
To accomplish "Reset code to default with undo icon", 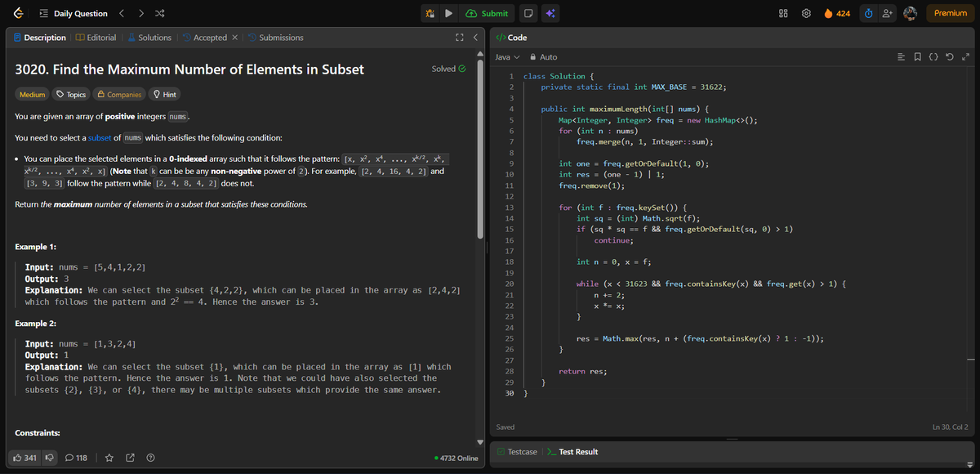I will [951, 57].
